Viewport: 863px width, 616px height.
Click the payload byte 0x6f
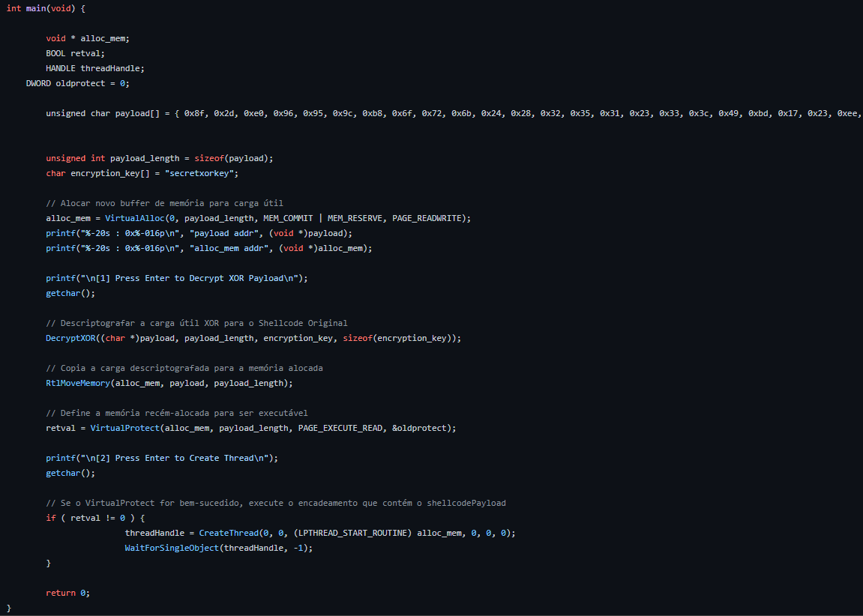click(402, 113)
